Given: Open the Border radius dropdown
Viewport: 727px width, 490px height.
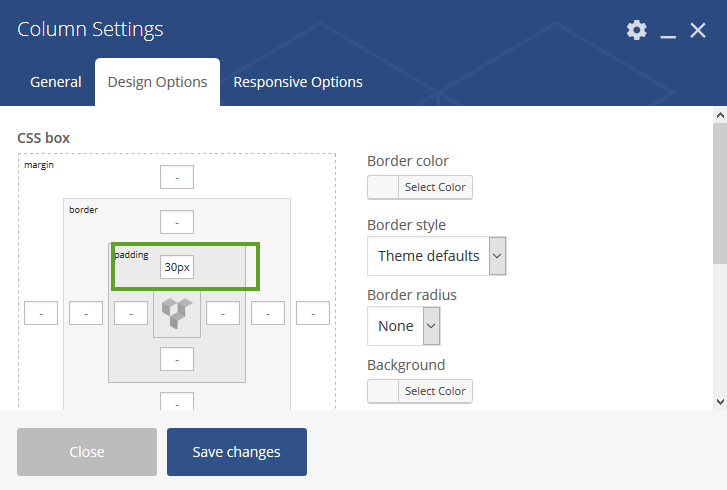Looking at the screenshot, I should pos(403,326).
